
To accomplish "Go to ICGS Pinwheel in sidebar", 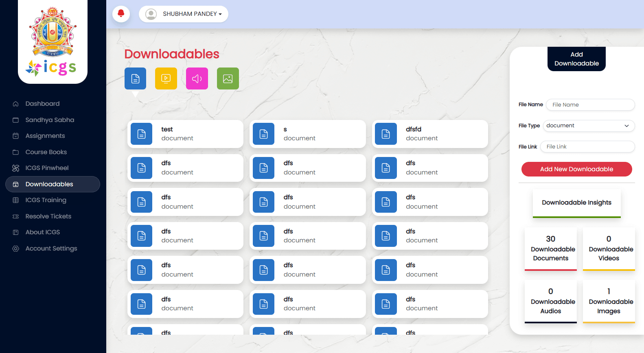I will point(47,168).
